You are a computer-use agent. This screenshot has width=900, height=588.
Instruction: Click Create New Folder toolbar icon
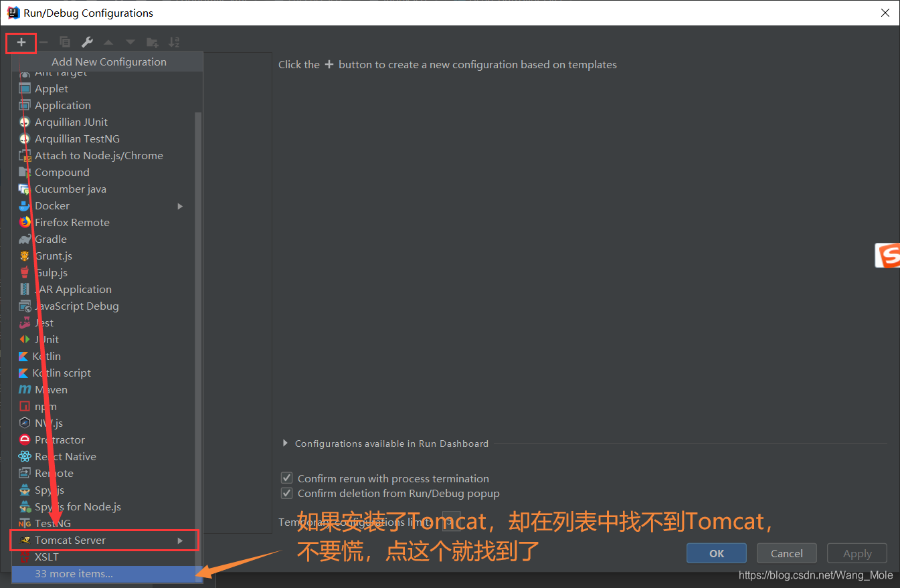pos(153,42)
